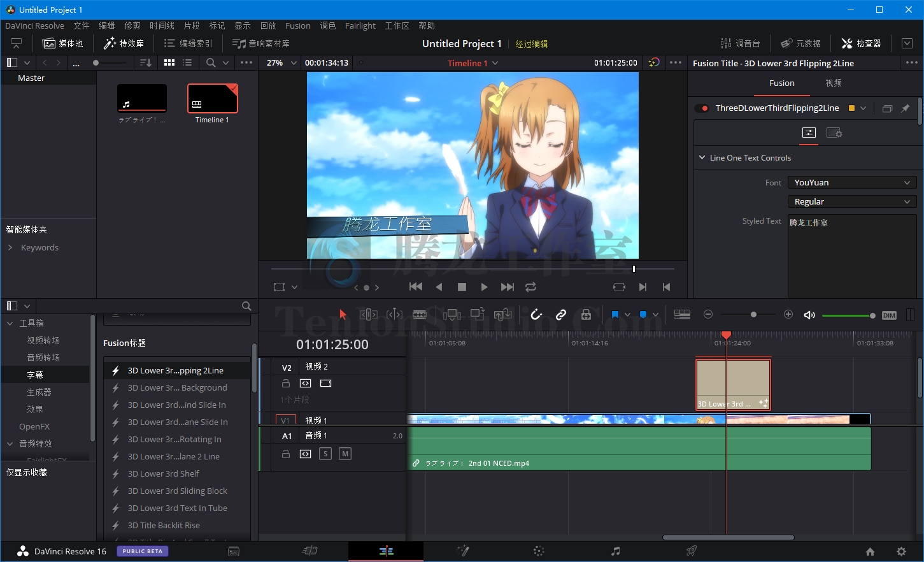Image resolution: width=924 pixels, height=562 pixels.
Task: Click the Styled Text input field
Action: point(851,256)
